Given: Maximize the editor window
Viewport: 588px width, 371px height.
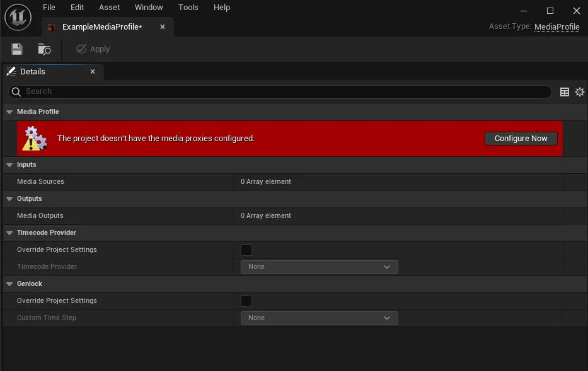Looking at the screenshot, I should (550, 11).
